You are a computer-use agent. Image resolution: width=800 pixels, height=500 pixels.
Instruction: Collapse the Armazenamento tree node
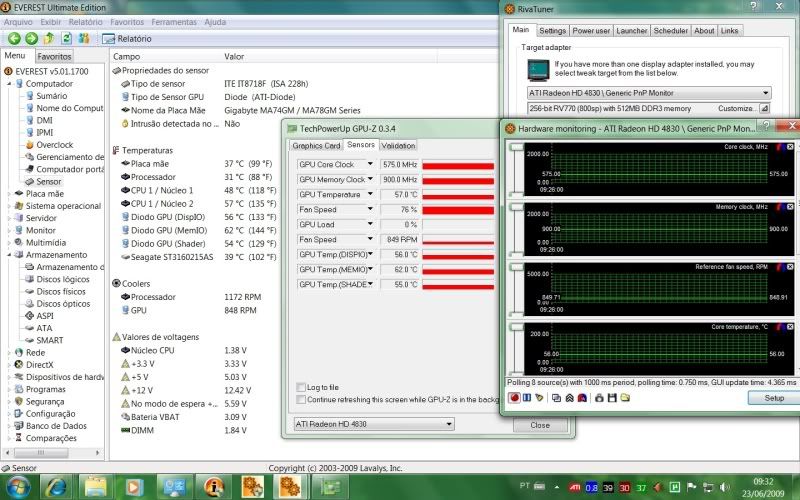click(x=9, y=255)
